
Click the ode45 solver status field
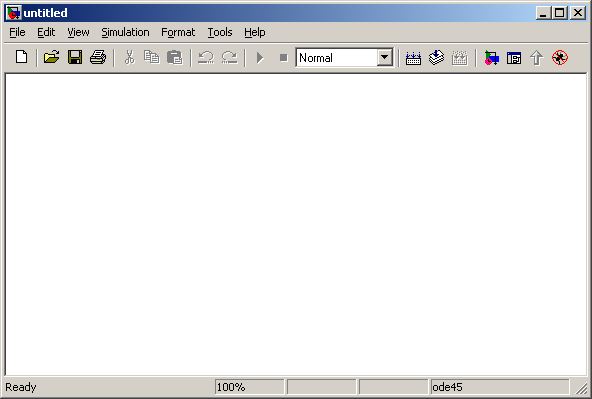tap(500, 387)
